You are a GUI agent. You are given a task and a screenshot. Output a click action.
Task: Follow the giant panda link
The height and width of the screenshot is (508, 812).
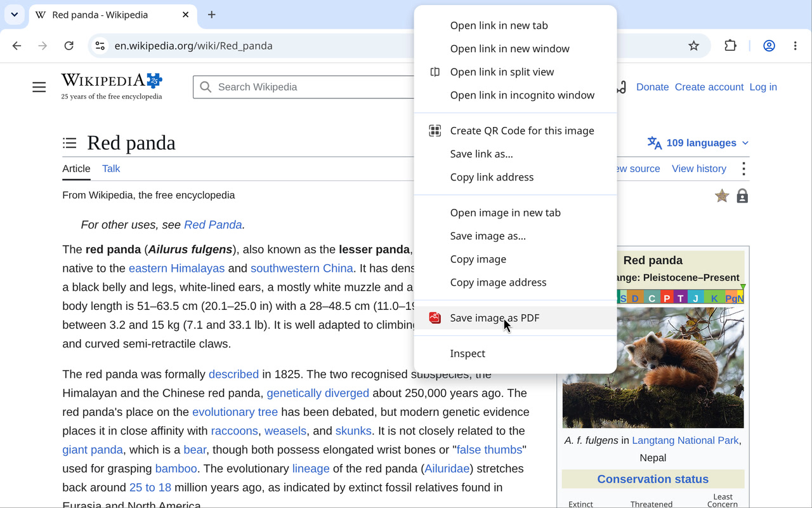[93, 450]
